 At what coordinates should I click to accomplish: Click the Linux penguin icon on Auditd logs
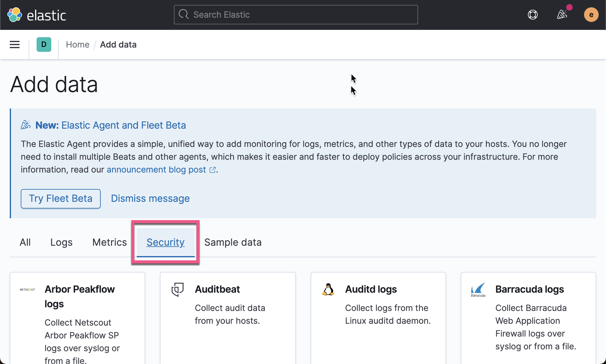(328, 290)
